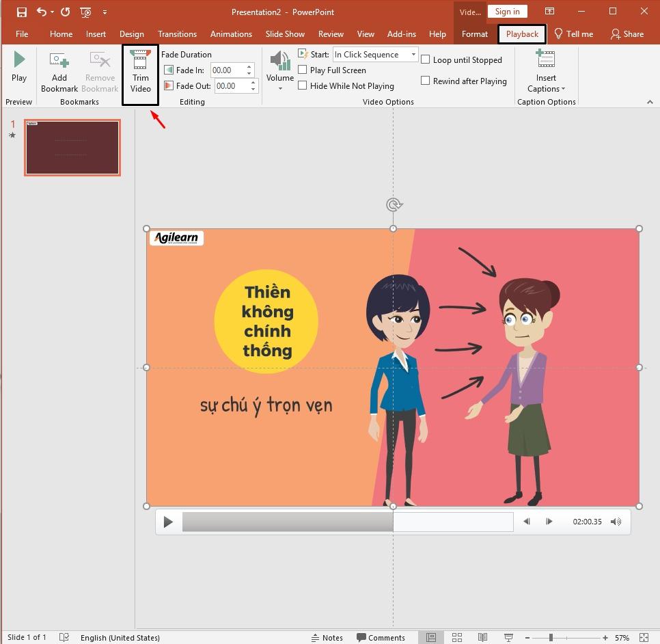Switch to the Format tab

474,33
